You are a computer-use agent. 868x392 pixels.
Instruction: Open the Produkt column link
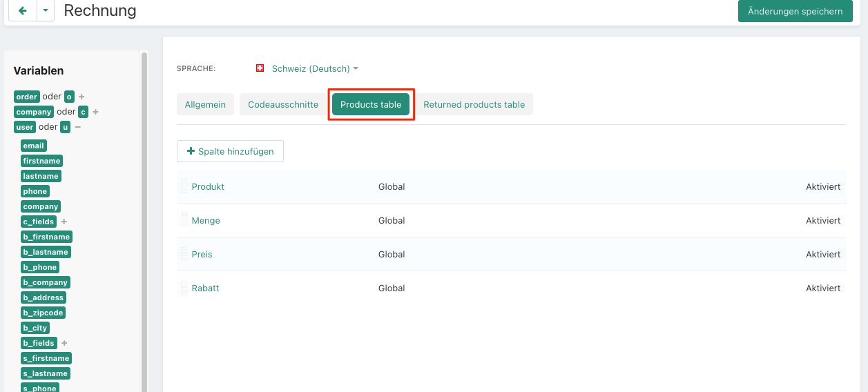click(208, 186)
